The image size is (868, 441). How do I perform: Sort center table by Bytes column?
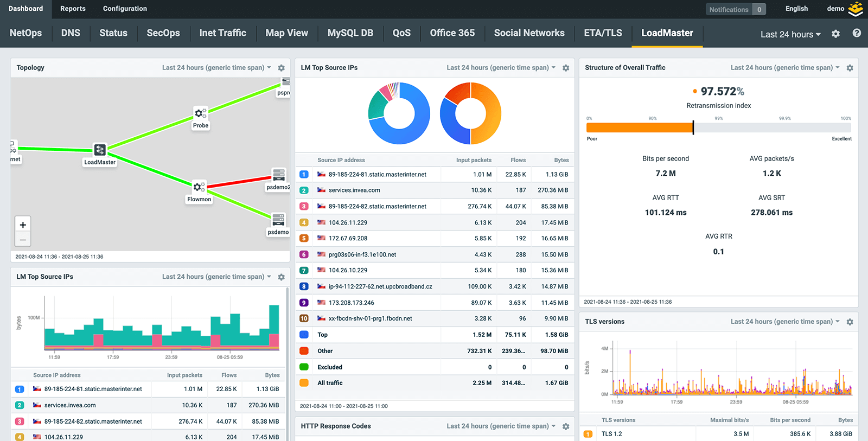[x=561, y=160]
